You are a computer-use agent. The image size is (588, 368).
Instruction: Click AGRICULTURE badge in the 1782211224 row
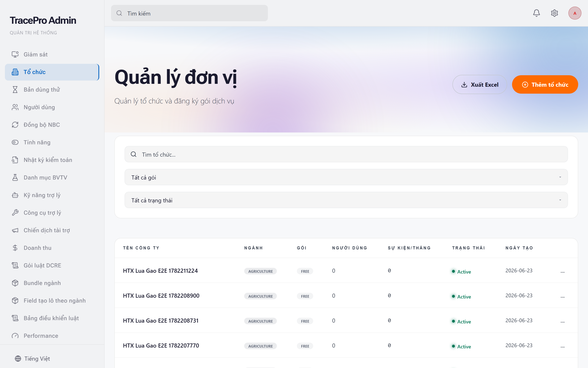(260, 271)
